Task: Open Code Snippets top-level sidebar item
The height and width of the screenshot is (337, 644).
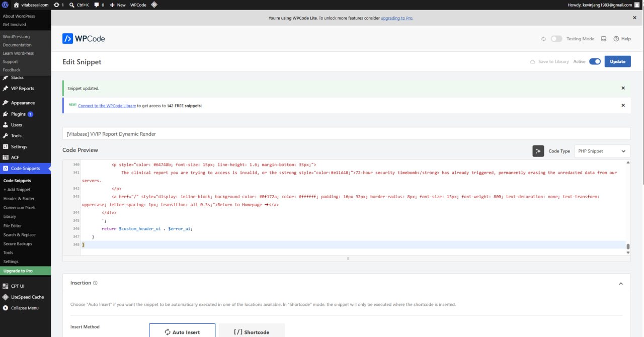Action: coord(25,168)
